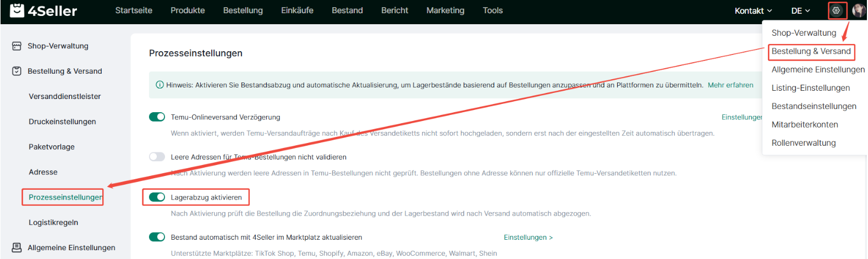Click the 4Seller logo icon

pyautogui.click(x=17, y=10)
